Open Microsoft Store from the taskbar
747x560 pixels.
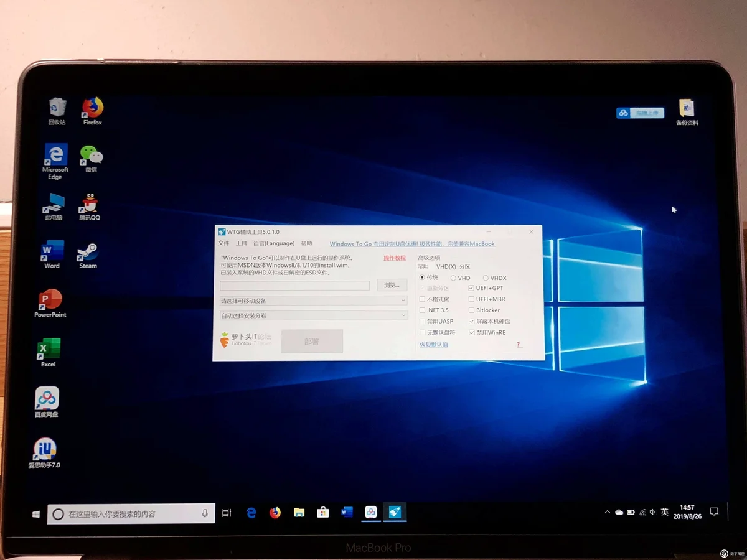[322, 513]
